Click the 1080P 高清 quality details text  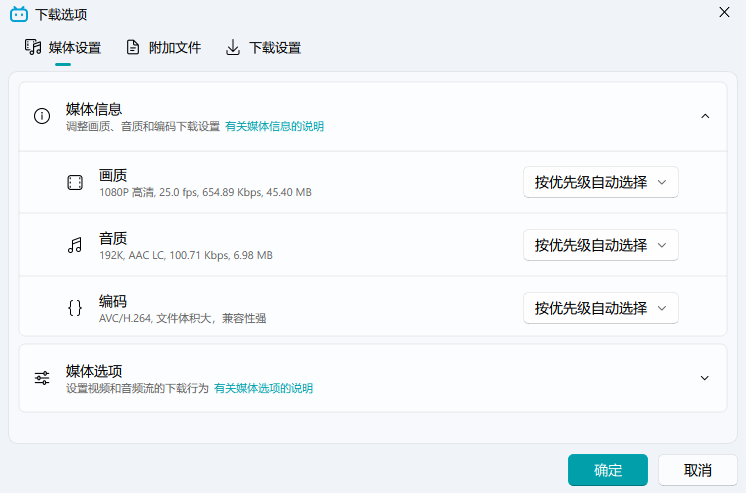pyautogui.click(x=206, y=192)
